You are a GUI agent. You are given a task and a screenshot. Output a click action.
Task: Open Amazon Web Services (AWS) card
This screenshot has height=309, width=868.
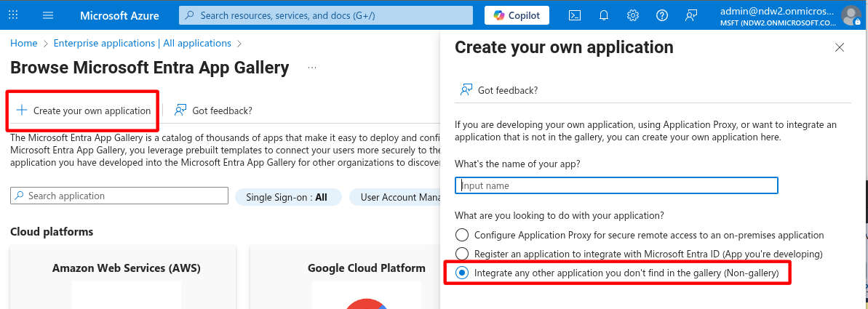123,278
